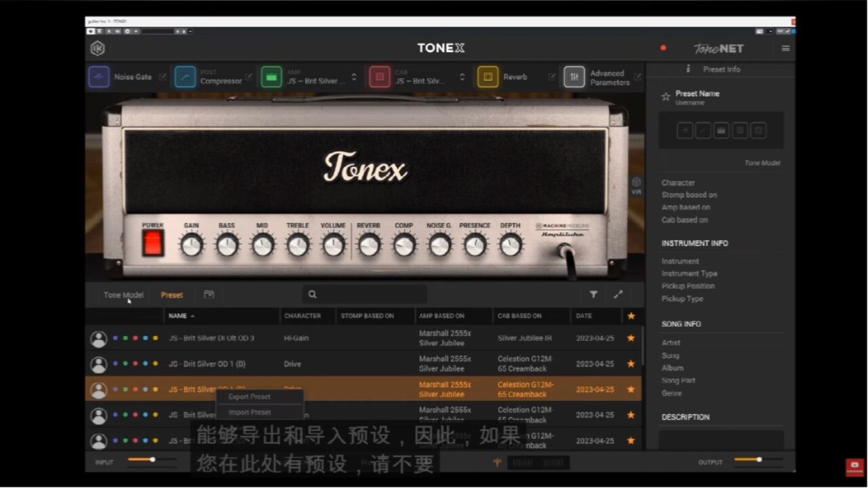The width and height of the screenshot is (868, 488).
Task: Click the NOISE G. knob
Action: (439, 244)
